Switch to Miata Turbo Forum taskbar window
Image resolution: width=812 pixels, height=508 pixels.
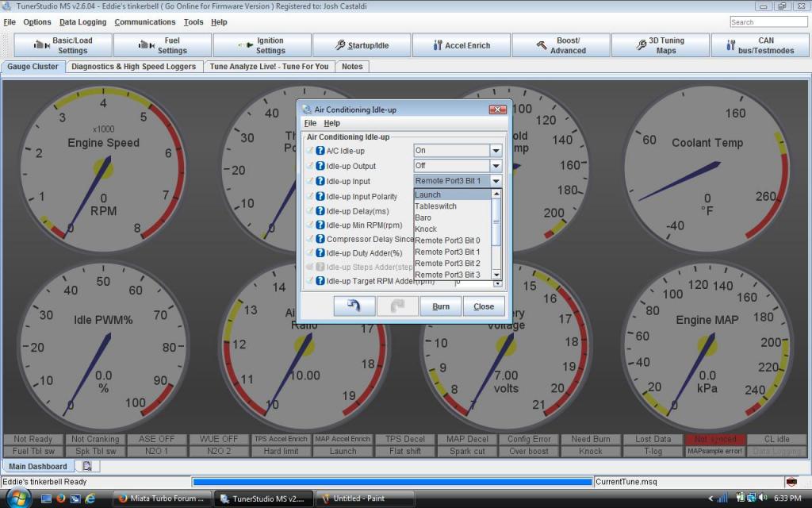coord(161,498)
